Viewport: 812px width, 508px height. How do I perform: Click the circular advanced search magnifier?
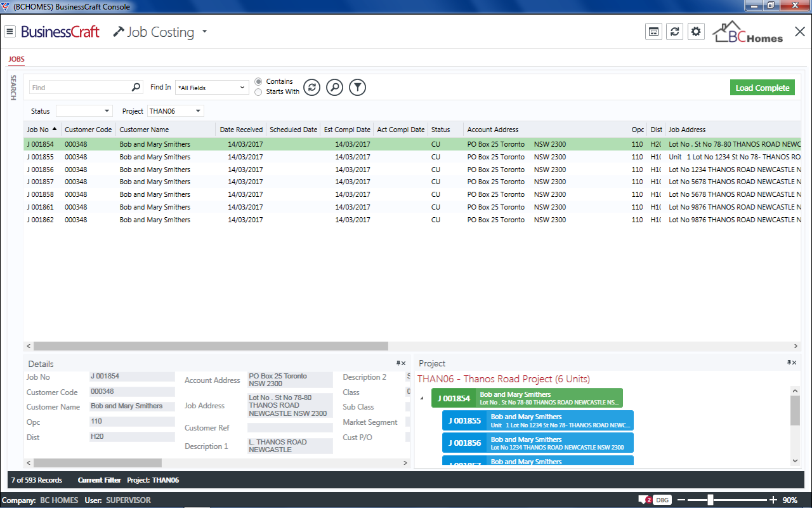pos(334,88)
